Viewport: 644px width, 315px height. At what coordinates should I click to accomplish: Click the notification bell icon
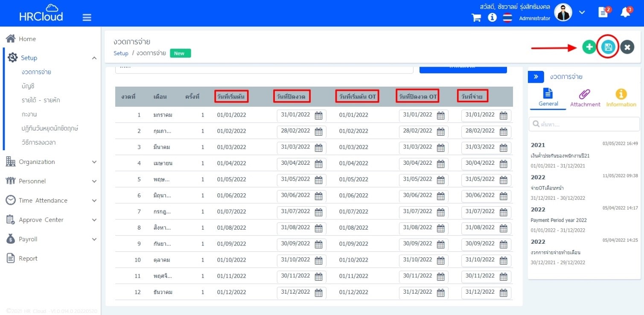(625, 12)
